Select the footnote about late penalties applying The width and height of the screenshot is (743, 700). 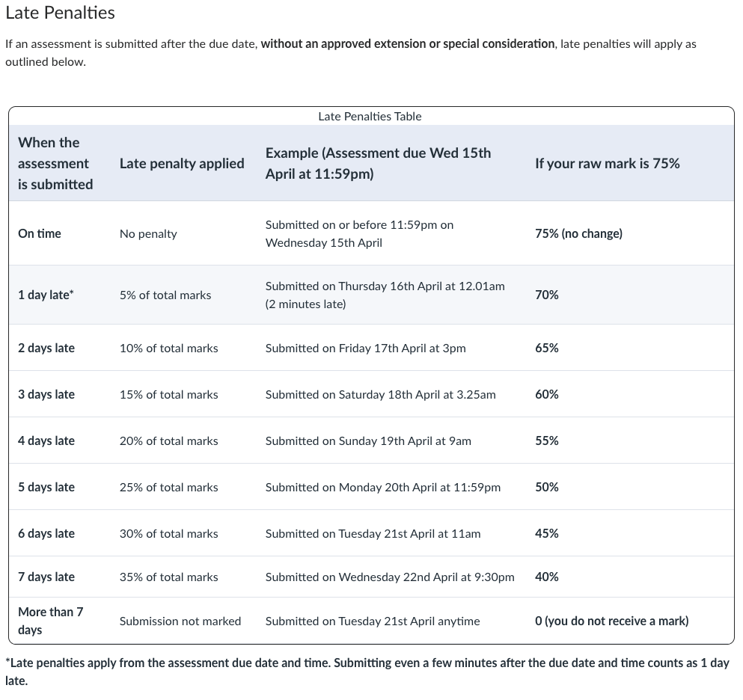367,672
